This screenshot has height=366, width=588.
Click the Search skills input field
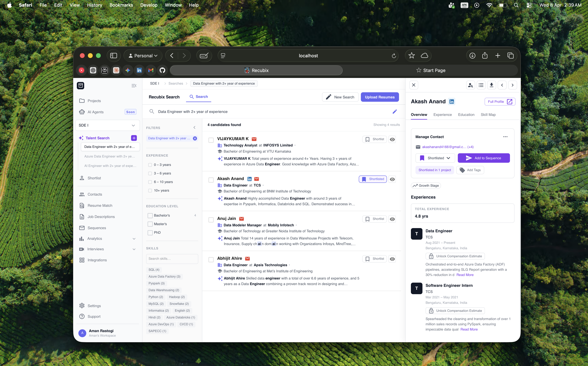172,259
